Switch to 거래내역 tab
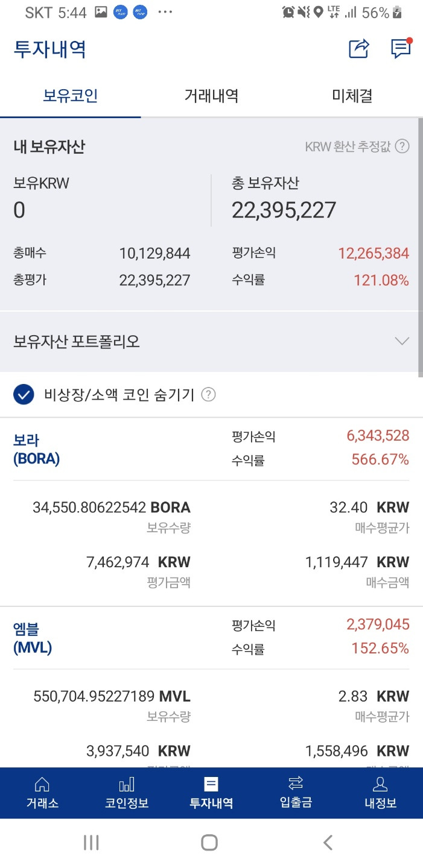Viewport: 423px width, 868px height. pyautogui.click(x=211, y=95)
